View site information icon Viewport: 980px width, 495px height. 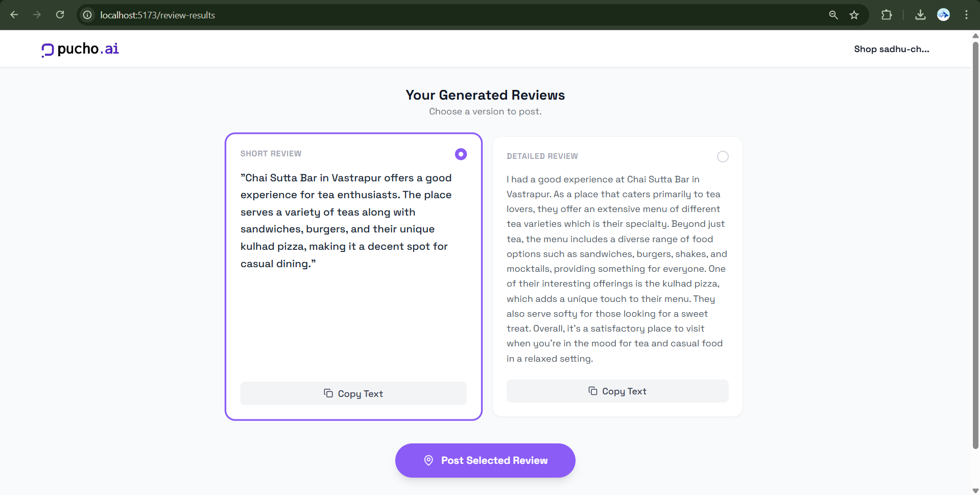(88, 15)
